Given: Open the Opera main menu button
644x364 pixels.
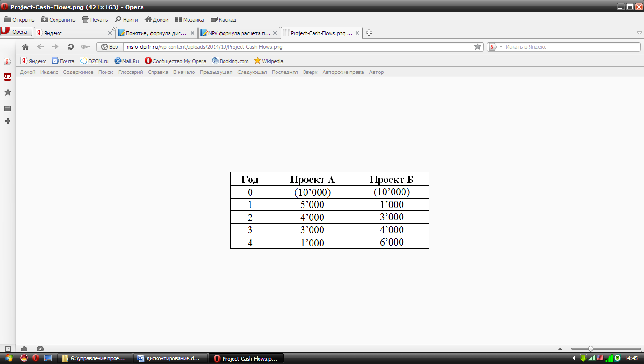Looking at the screenshot, I should pos(16,32).
